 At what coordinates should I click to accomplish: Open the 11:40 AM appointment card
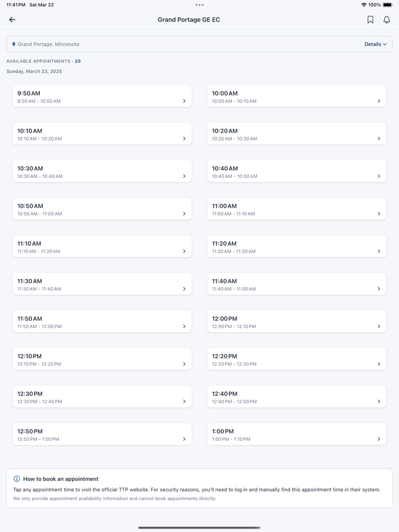(x=296, y=284)
